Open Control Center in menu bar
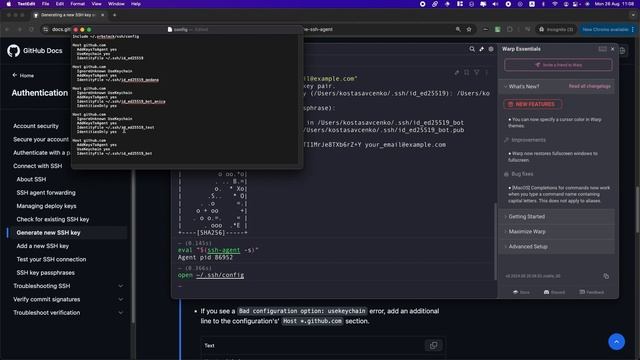 point(576,4)
